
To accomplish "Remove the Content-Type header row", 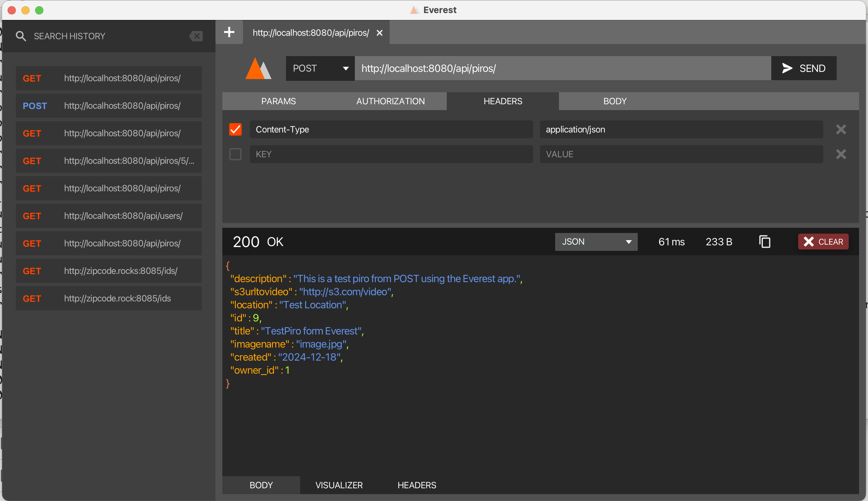I will coord(841,129).
